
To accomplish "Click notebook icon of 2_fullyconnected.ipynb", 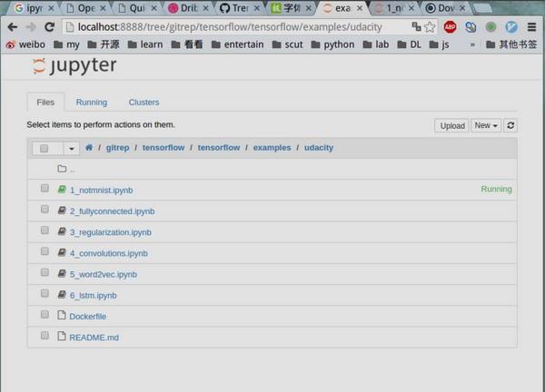I will [x=62, y=211].
